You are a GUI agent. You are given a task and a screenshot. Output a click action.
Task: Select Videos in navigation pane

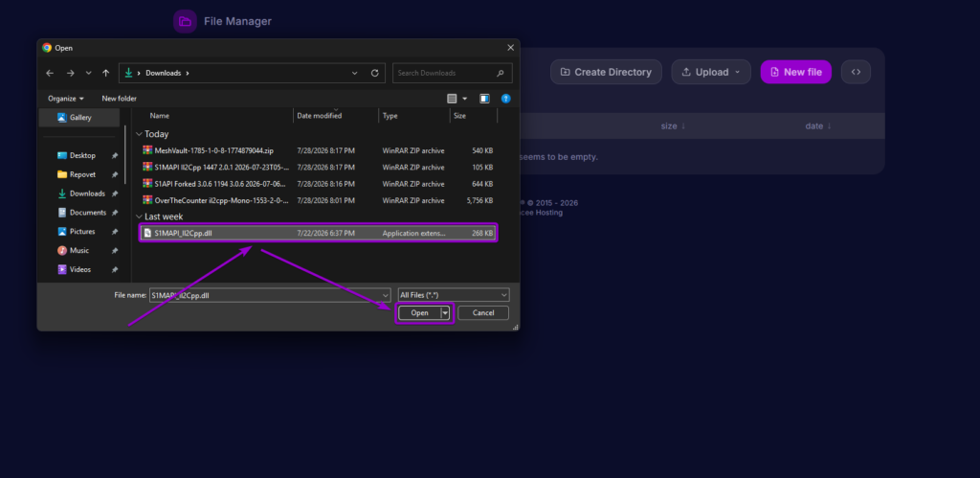(x=80, y=270)
